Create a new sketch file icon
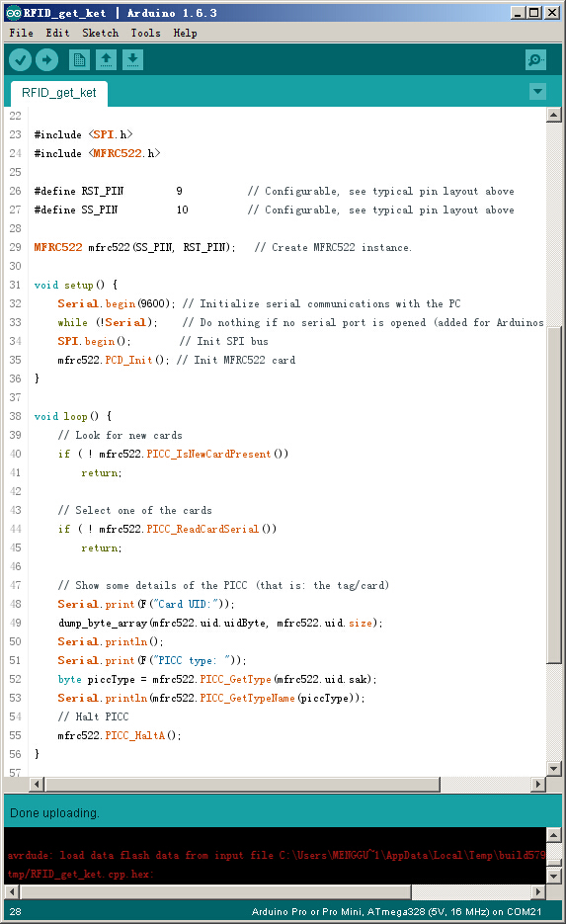Image resolution: width=566 pixels, height=924 pixels. 79,59
